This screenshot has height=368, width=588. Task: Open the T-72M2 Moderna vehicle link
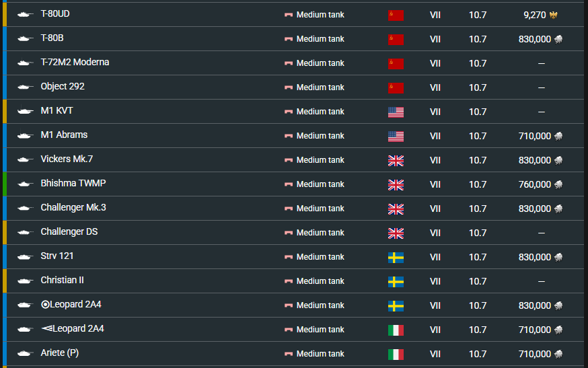[75, 63]
